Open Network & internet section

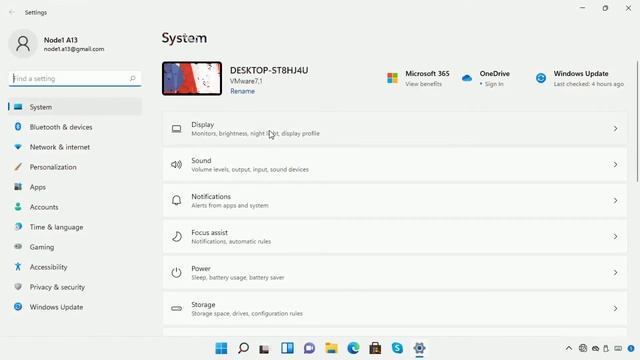(x=75, y=147)
